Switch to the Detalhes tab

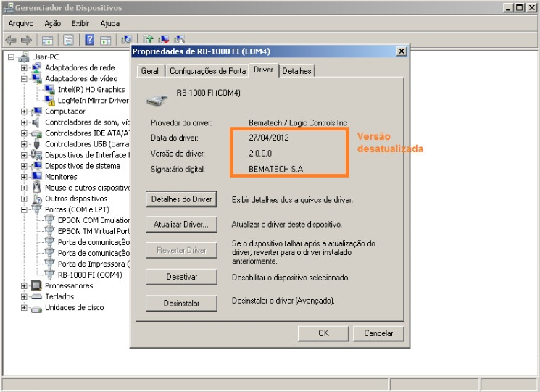tap(296, 71)
